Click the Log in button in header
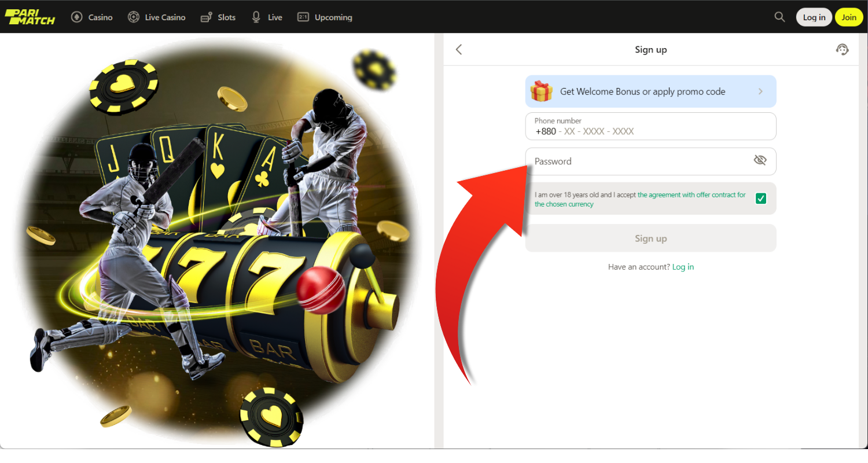This screenshot has width=868, height=463. (x=814, y=17)
